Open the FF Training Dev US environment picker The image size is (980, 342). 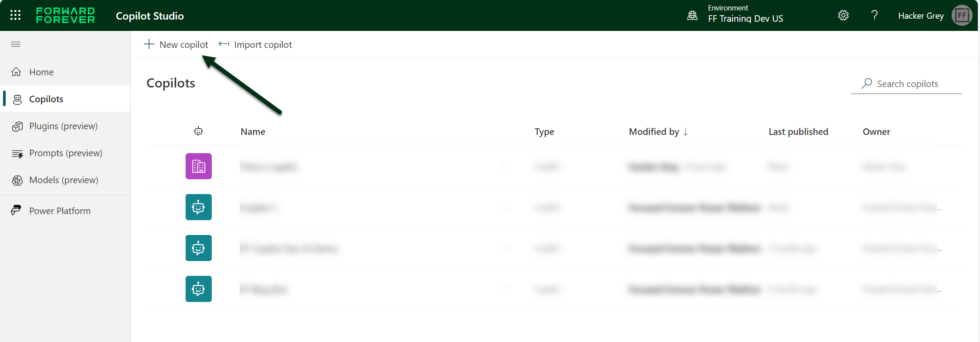(x=745, y=18)
